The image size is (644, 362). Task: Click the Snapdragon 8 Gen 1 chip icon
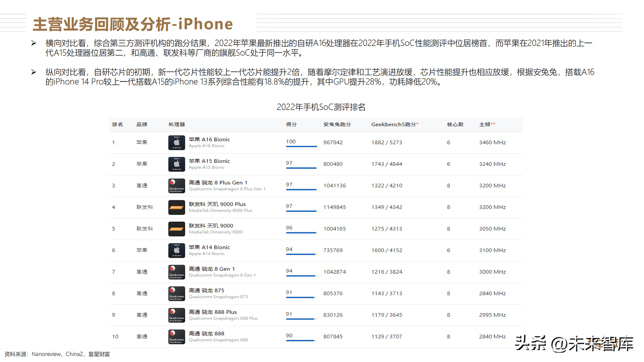pos(176,272)
